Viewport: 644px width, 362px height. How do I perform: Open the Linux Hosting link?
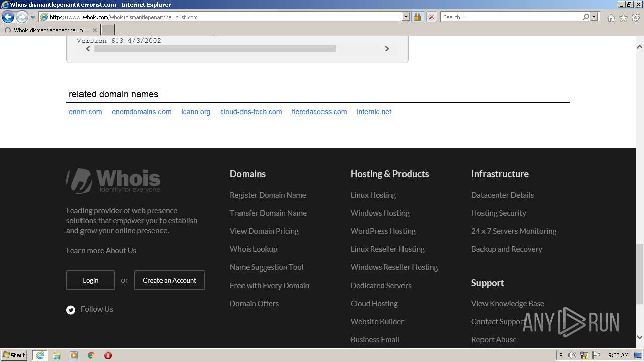(x=373, y=195)
